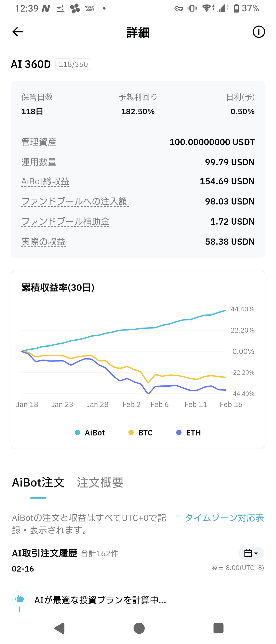Tap the 02-16 date label in order history
This screenshot has height=644, width=276.
[x=23, y=569]
